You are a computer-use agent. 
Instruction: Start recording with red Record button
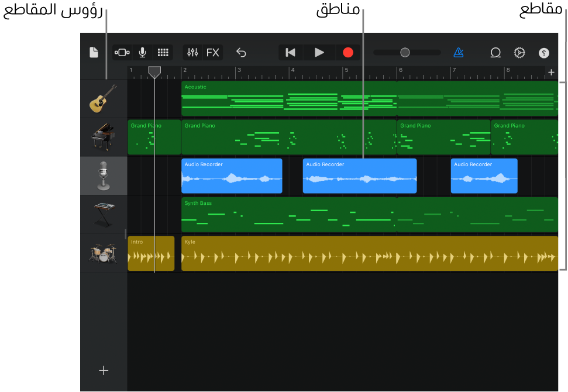tap(348, 53)
